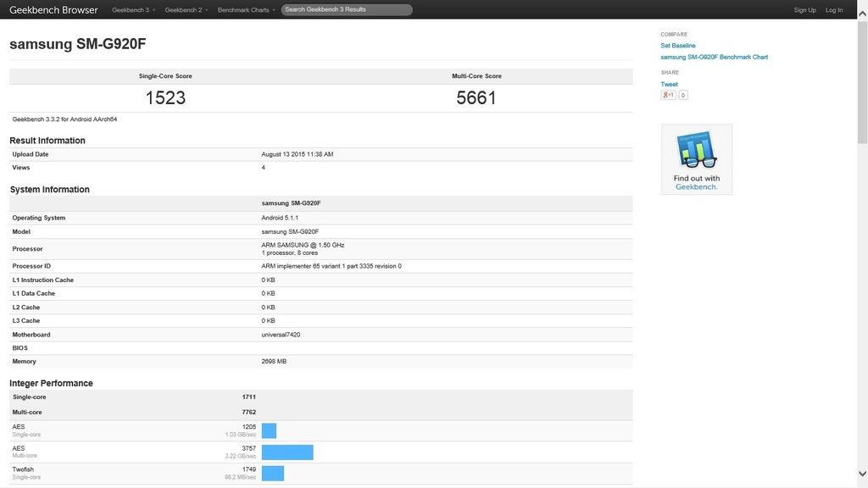The height and width of the screenshot is (488, 868).
Task: Click the scrollbar down arrow
Action: pyautogui.click(x=862, y=474)
